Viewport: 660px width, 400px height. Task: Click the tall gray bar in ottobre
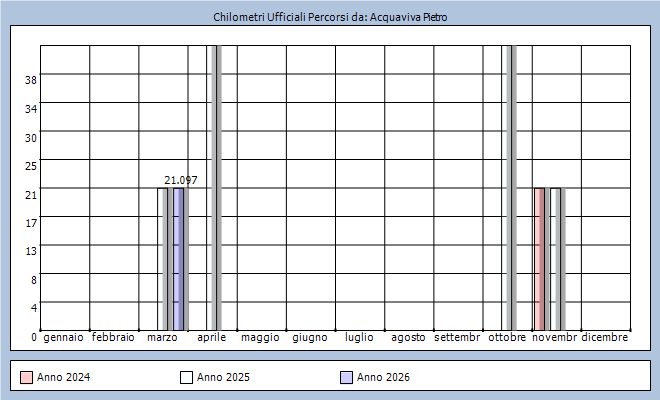[509, 188]
